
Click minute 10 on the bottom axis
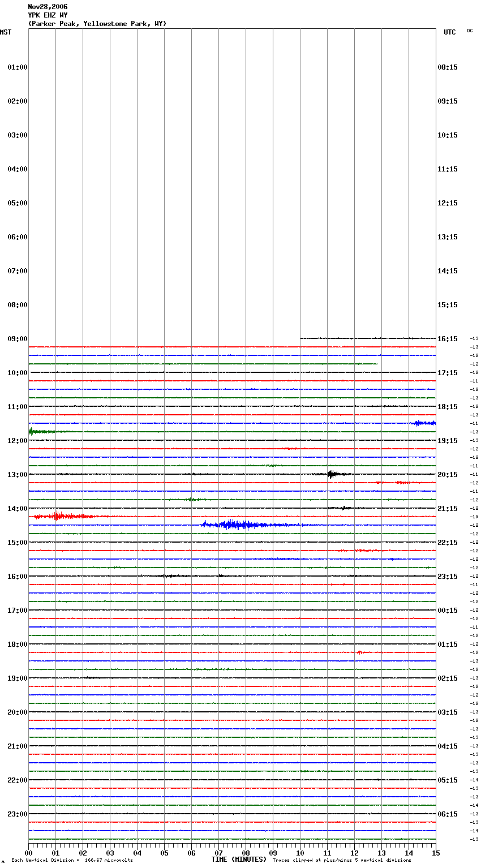(300, 853)
